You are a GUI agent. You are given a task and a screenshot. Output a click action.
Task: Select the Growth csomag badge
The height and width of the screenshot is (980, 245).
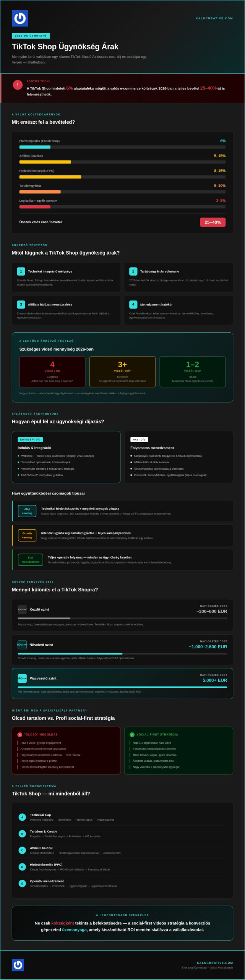click(x=27, y=535)
